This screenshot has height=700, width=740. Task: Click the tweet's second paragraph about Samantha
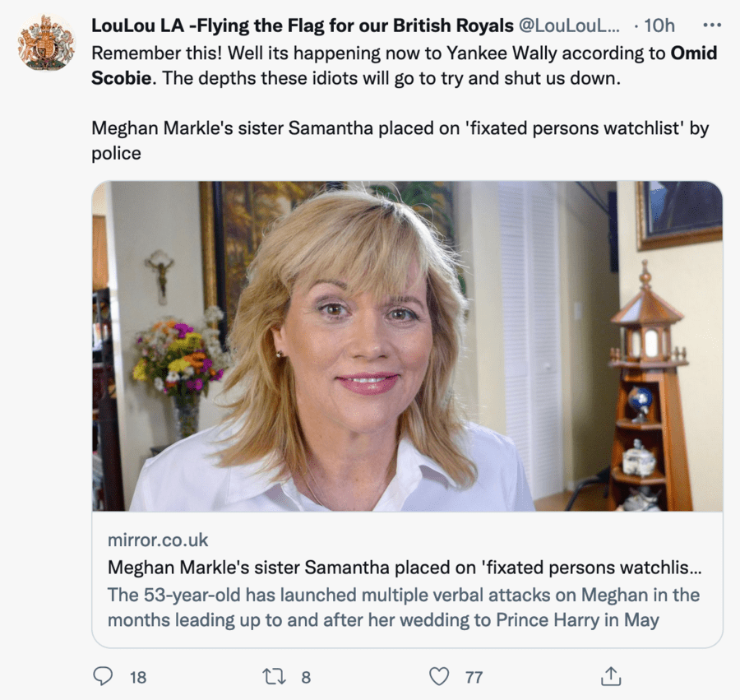399,141
